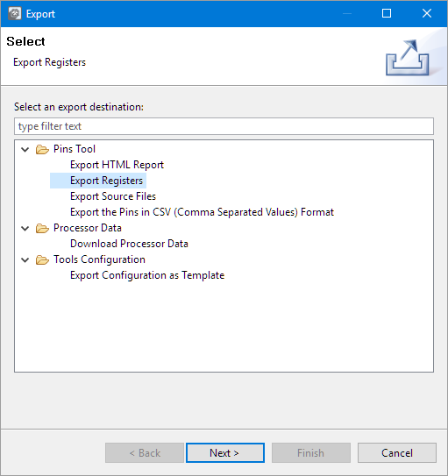Click the Tools Configuration folder icon
The width and height of the screenshot is (448, 476).
pos(42,259)
